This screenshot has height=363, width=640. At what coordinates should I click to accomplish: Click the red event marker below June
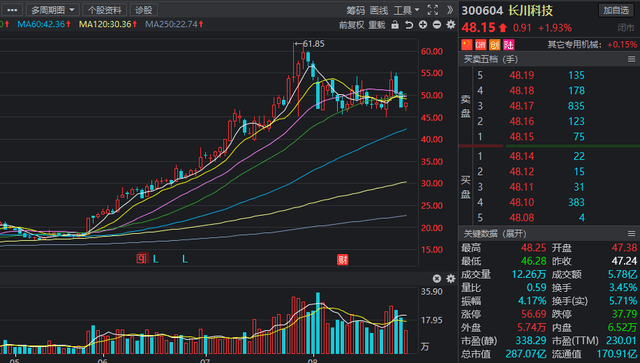pos(142,258)
